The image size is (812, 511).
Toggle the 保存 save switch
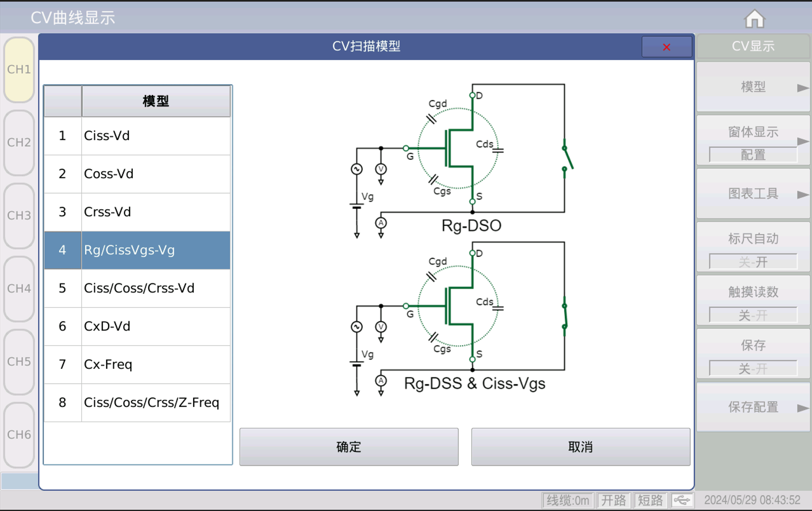[x=752, y=368]
